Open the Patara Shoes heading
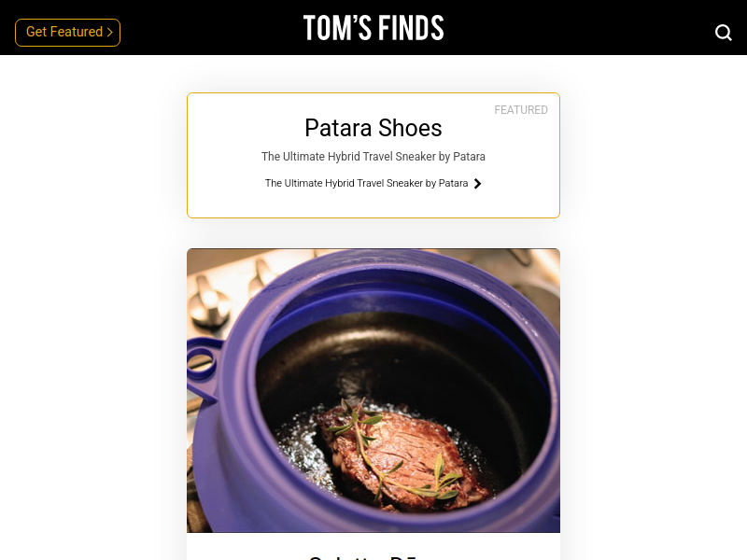The width and height of the screenshot is (747, 560). pyautogui.click(x=373, y=128)
